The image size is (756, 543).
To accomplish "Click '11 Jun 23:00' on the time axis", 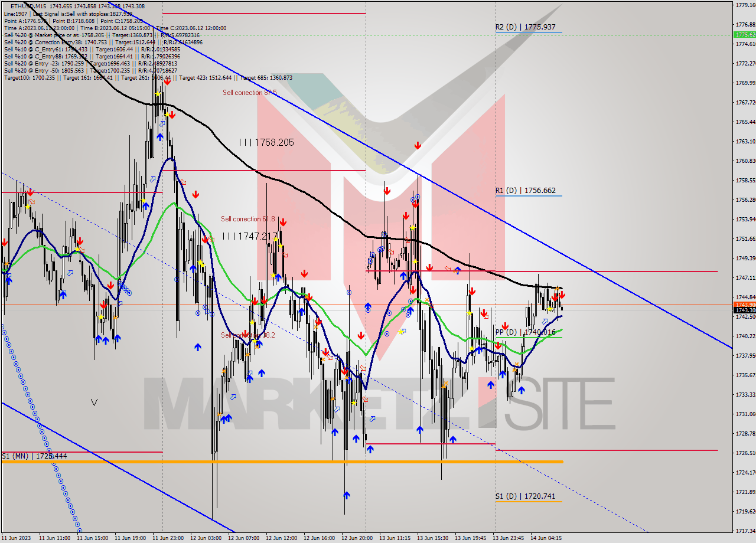I will click(168, 538).
